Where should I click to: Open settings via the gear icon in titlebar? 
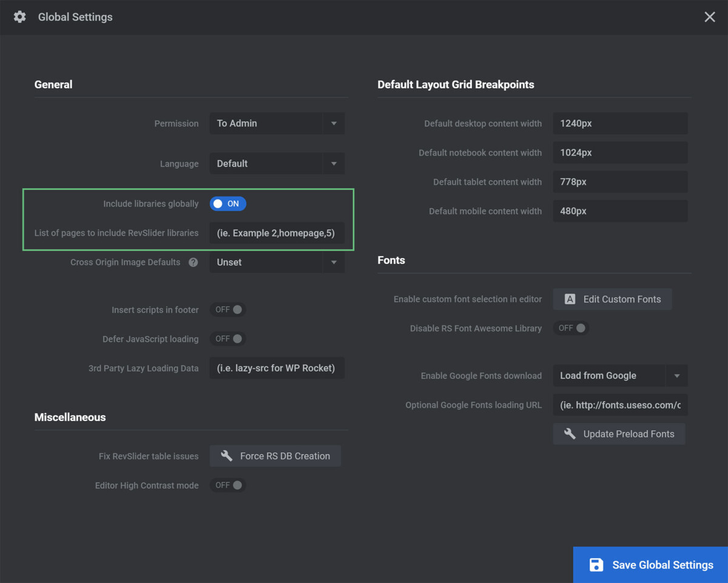(x=19, y=17)
